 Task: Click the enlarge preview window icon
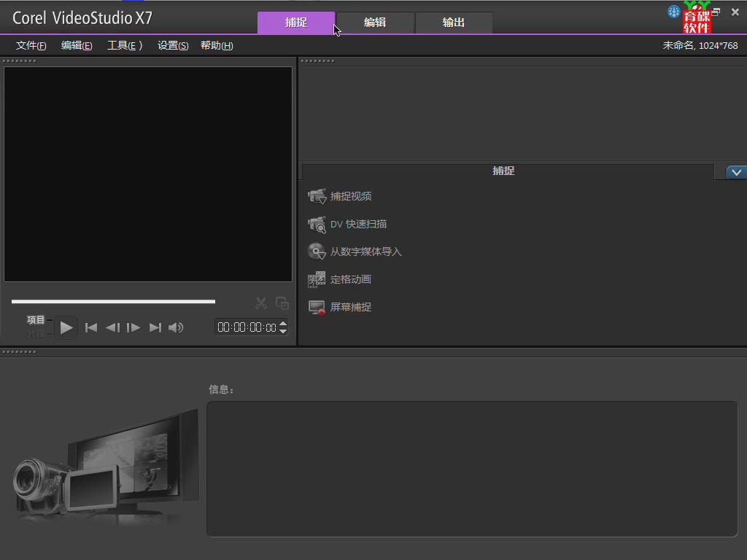(282, 303)
